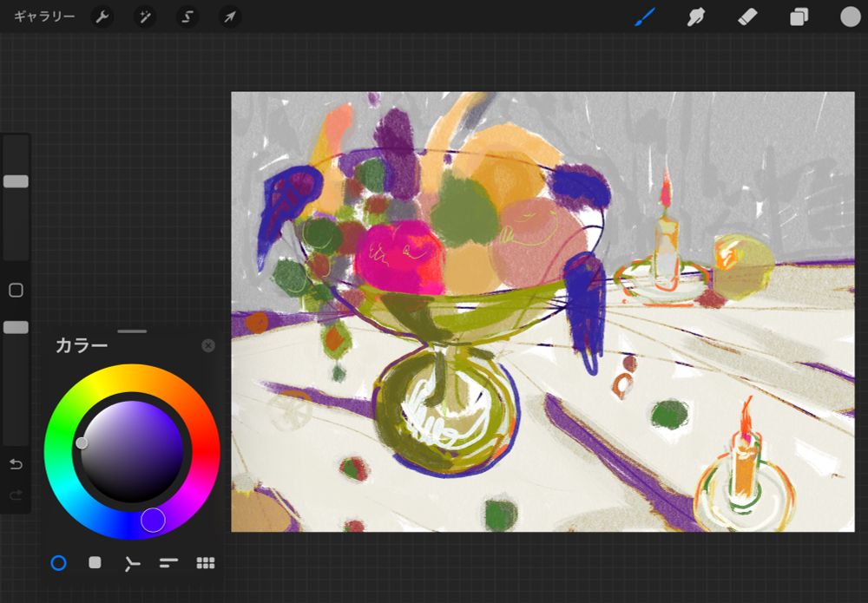Viewport: 868px width, 603px height.
Task: Select the Selection S tool
Action: 187,17
